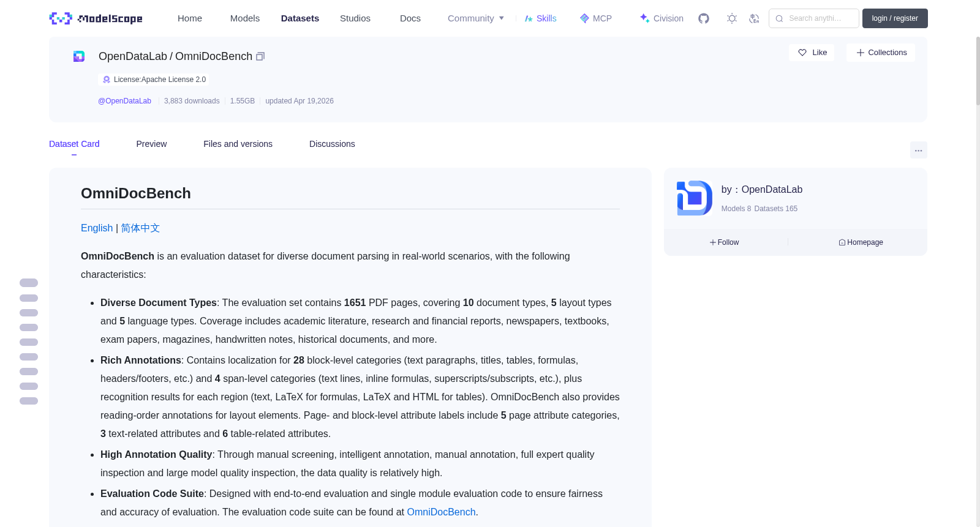
Task: Click the 简体中文 language link
Action: 140,228
